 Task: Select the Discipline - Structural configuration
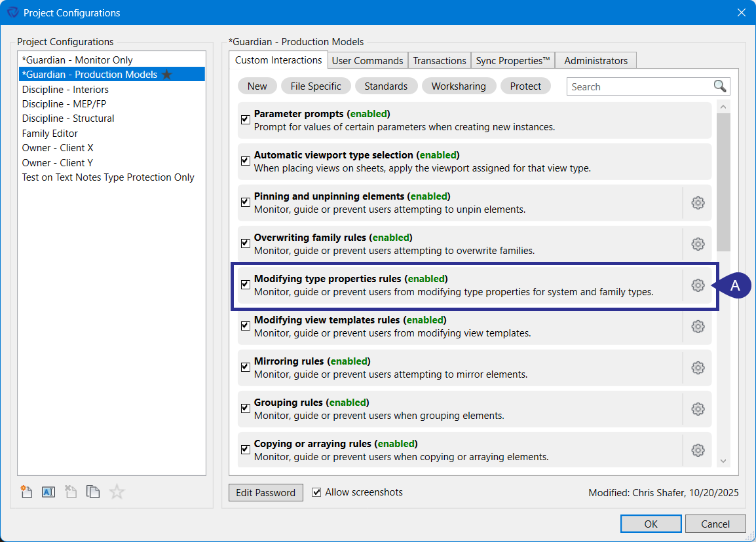click(x=67, y=118)
